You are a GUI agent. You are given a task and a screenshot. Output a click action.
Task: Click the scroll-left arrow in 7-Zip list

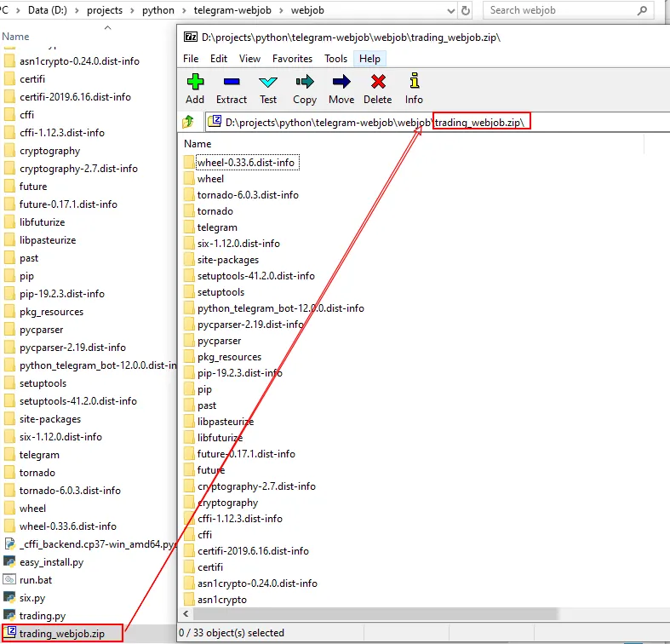pos(186,614)
